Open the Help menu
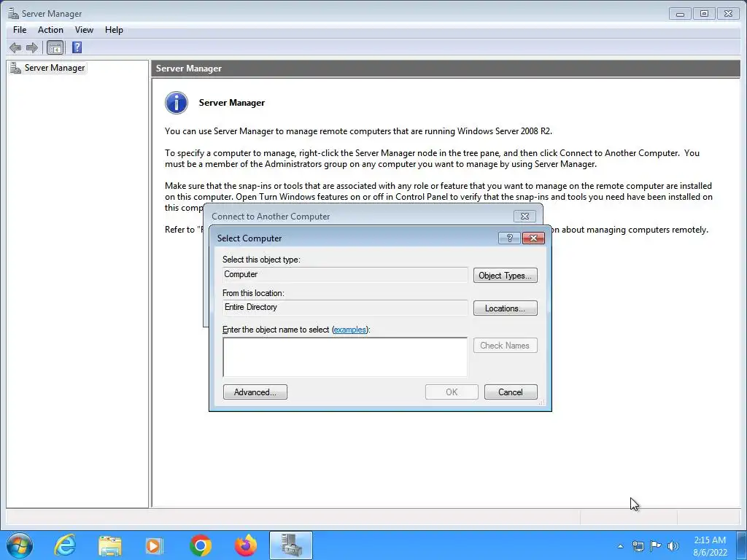This screenshot has height=560, width=747. (114, 29)
